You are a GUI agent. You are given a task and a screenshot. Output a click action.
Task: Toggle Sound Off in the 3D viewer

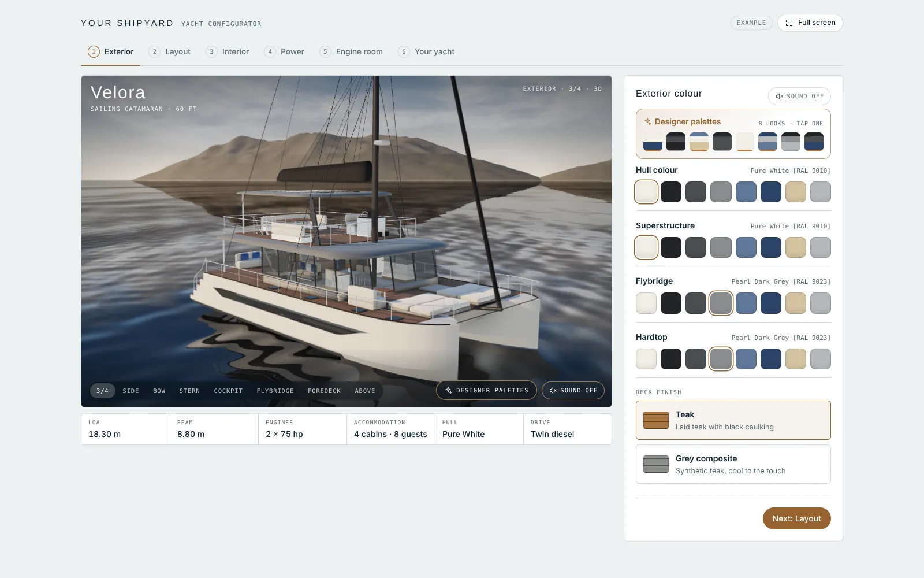(573, 391)
